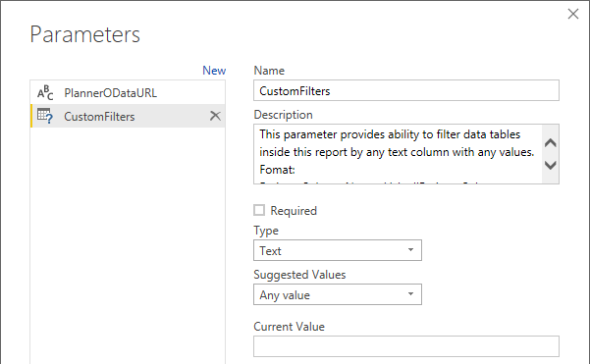This screenshot has width=590, height=364.
Task: Open the Type dropdown showing Text
Action: (338, 250)
